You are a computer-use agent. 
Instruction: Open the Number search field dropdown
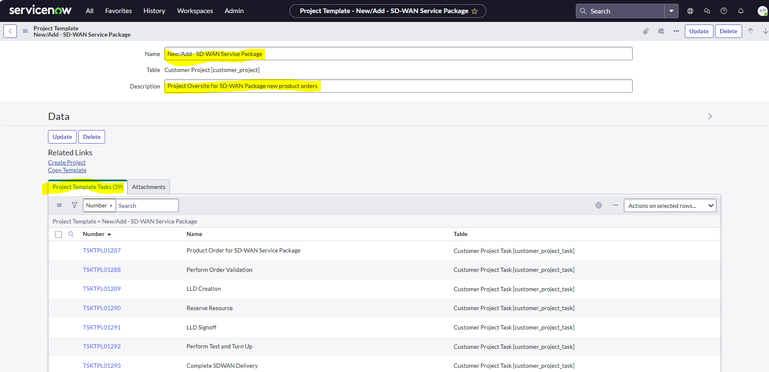click(99, 205)
